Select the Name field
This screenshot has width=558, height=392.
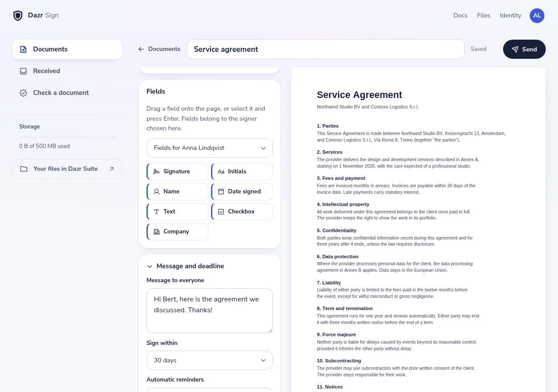click(177, 192)
